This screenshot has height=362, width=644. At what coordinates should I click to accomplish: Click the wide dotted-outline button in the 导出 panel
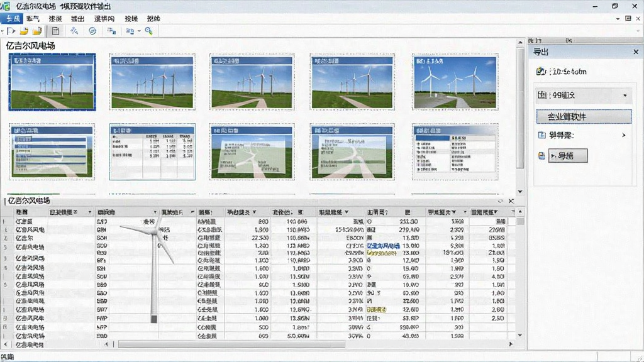click(x=584, y=116)
